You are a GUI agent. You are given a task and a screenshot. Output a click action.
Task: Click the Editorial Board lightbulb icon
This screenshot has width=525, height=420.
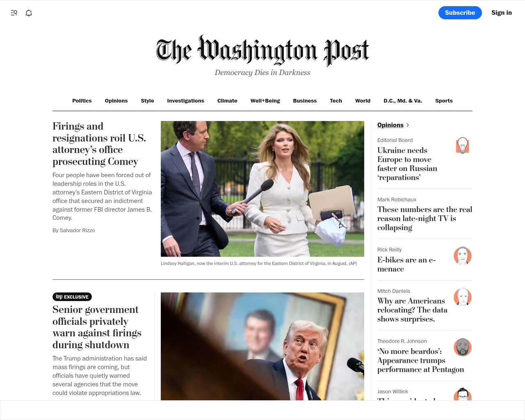click(x=463, y=146)
